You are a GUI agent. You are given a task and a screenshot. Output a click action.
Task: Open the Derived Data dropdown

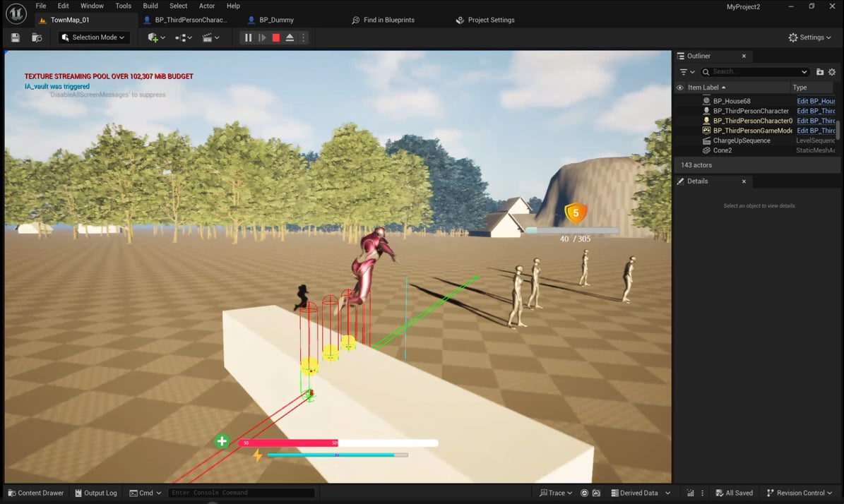(641, 493)
